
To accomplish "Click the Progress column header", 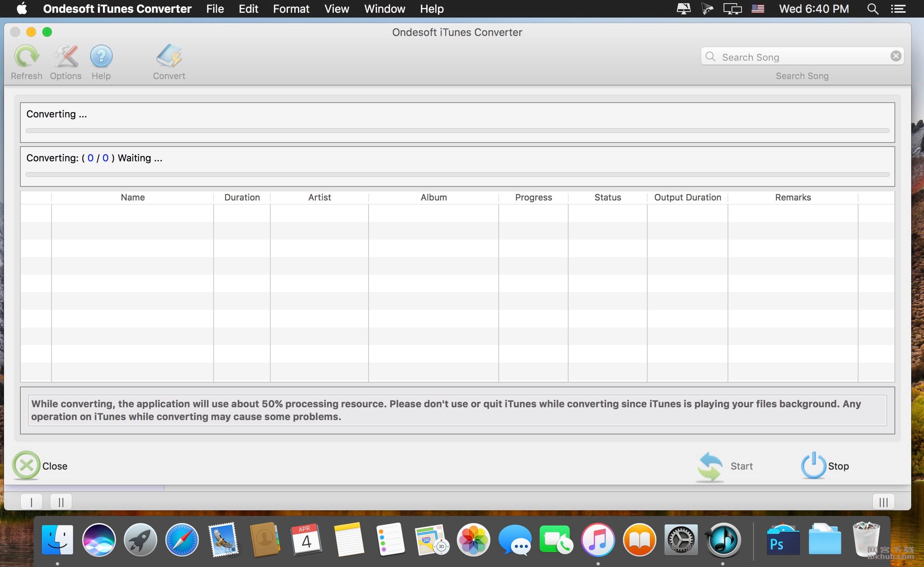I will [533, 197].
